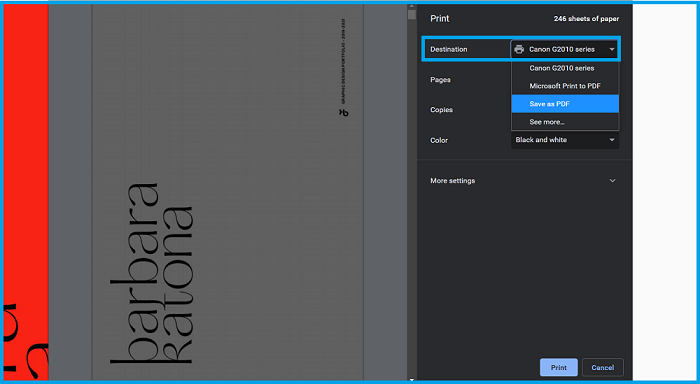Click the Cancel button
The image size is (700, 384).
click(x=603, y=367)
